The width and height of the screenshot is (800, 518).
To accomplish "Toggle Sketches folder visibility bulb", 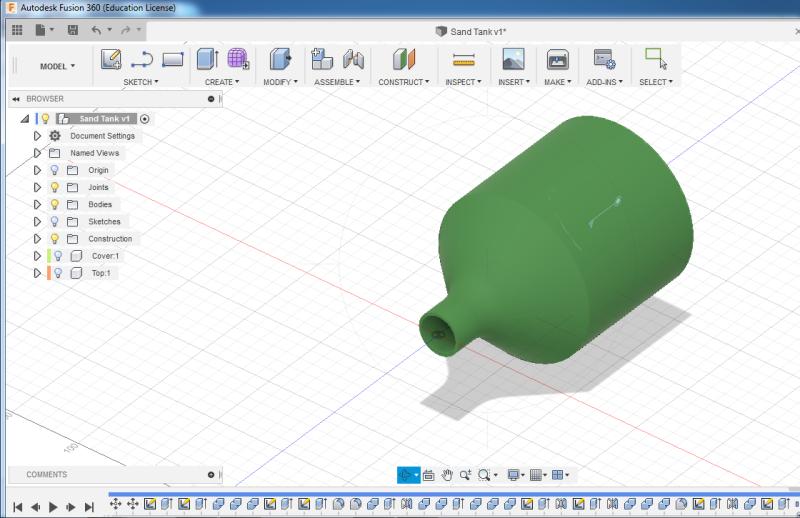I will pyautogui.click(x=55, y=221).
